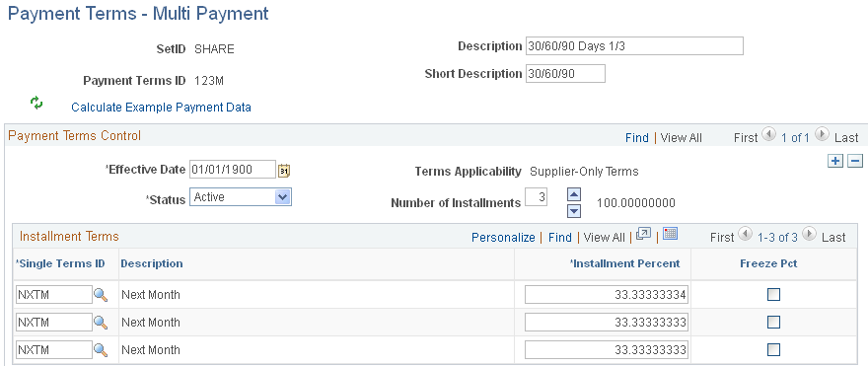
Task: Click Last in Installment Terms navigation
Action: [x=833, y=238]
